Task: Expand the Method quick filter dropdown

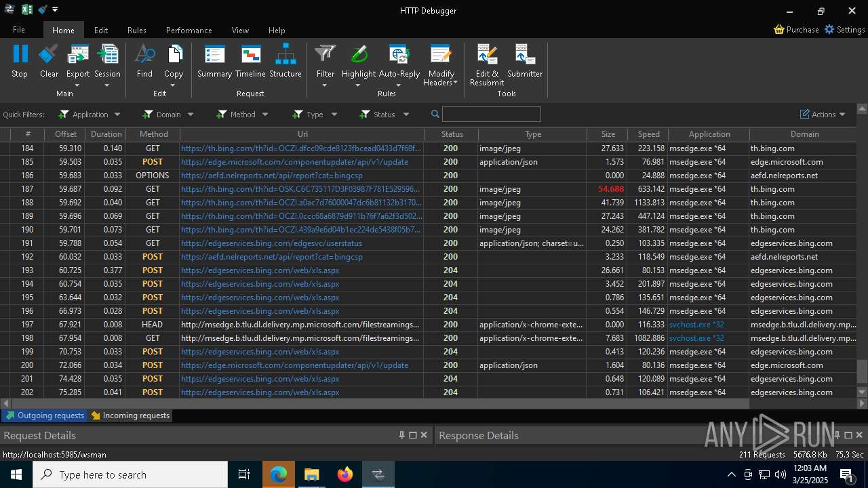Action: [x=265, y=115]
